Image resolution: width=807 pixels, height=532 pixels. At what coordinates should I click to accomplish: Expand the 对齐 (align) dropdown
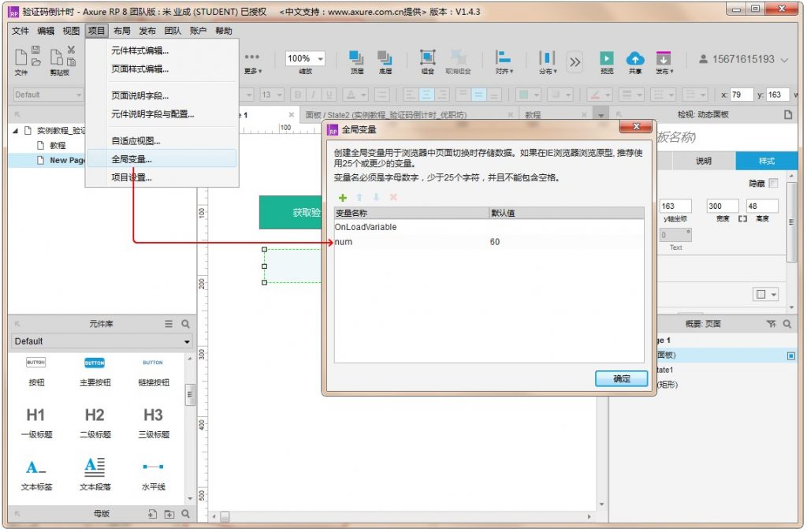click(x=503, y=61)
